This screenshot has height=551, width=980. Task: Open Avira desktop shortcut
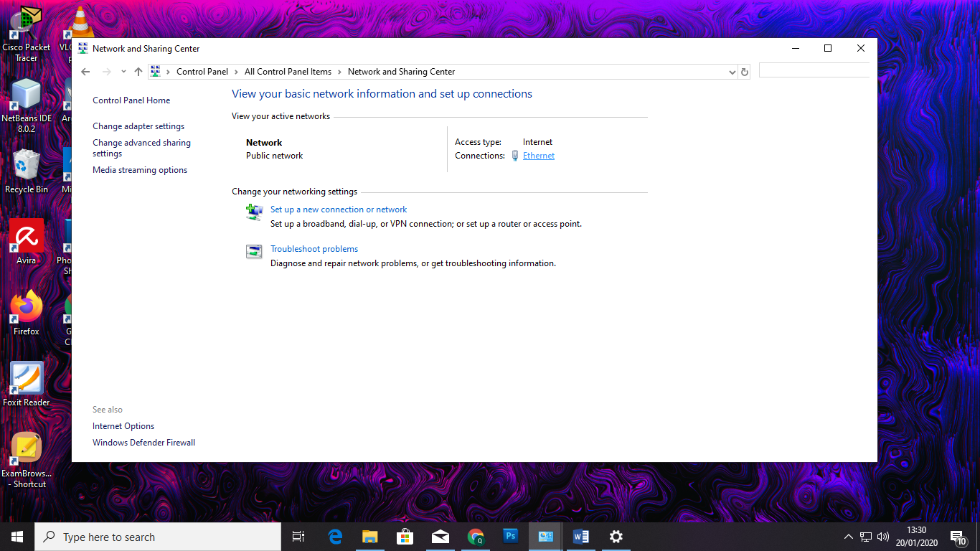pos(27,242)
